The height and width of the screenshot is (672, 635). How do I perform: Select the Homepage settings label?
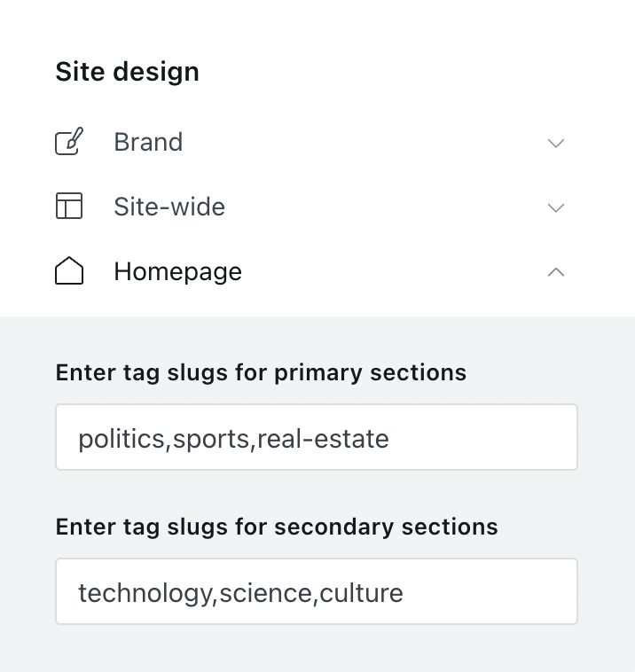pyautogui.click(x=177, y=271)
